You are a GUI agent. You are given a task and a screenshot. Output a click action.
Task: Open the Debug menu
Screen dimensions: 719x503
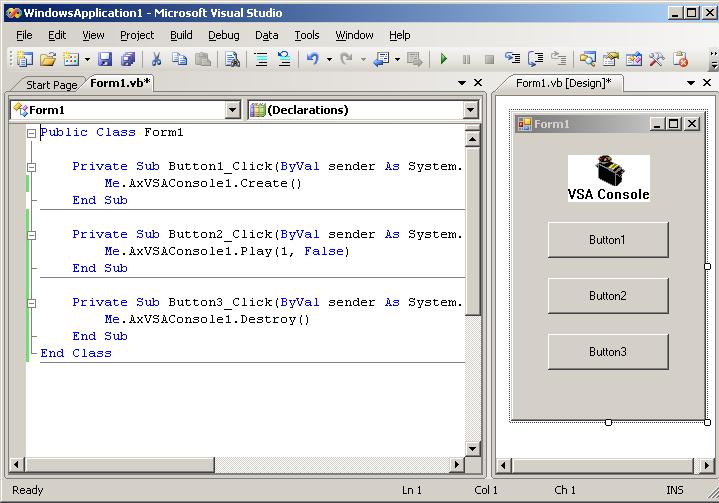pyautogui.click(x=224, y=35)
